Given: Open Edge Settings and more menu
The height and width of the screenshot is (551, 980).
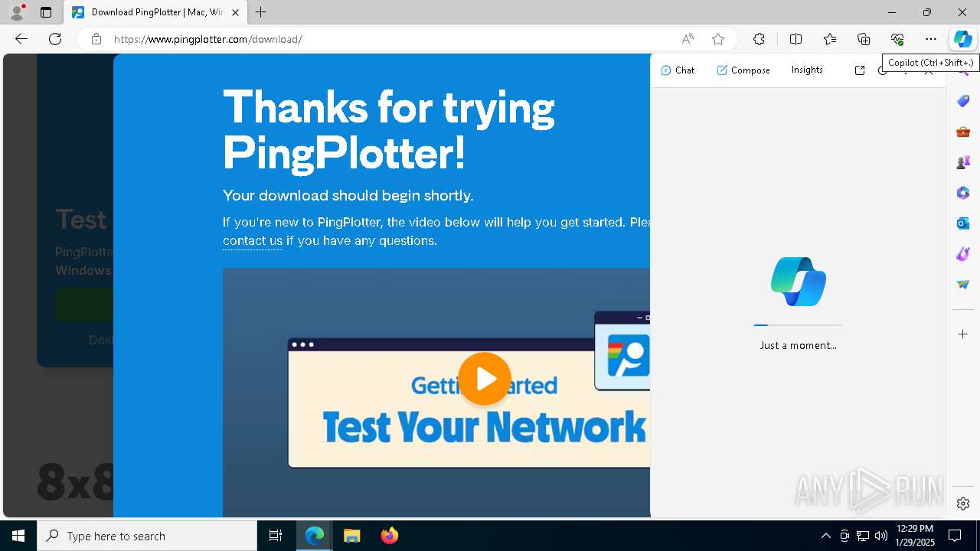Looking at the screenshot, I should pos(931,39).
